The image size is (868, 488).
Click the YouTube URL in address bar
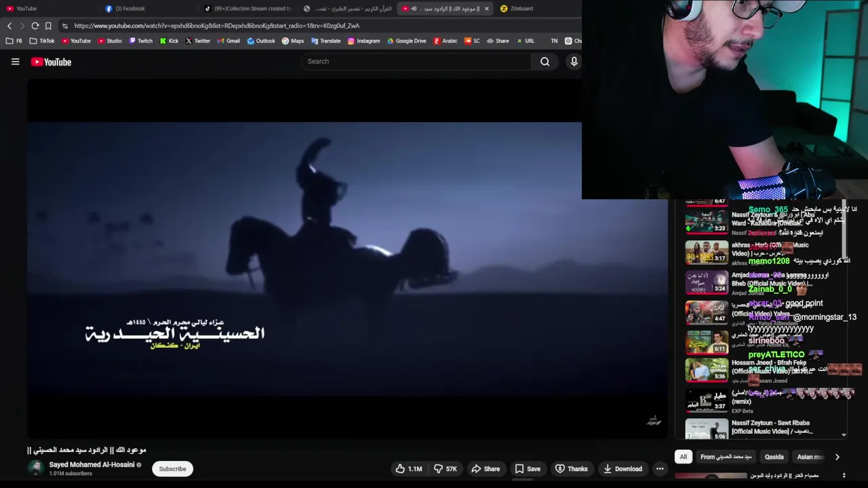pos(217,26)
